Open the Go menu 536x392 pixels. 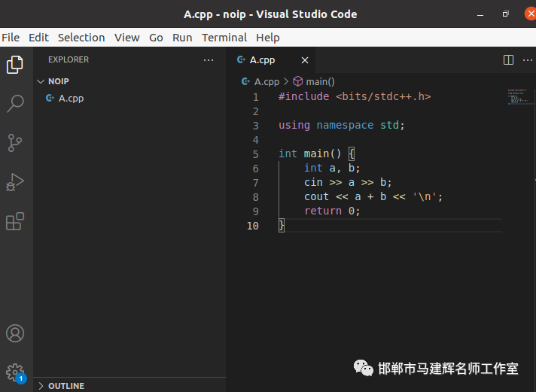[x=156, y=38]
